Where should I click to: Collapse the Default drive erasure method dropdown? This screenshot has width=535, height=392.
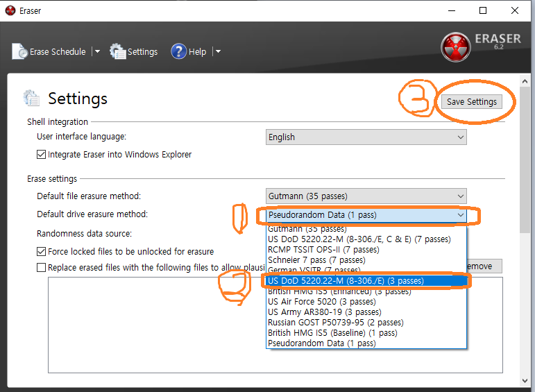[x=366, y=215]
